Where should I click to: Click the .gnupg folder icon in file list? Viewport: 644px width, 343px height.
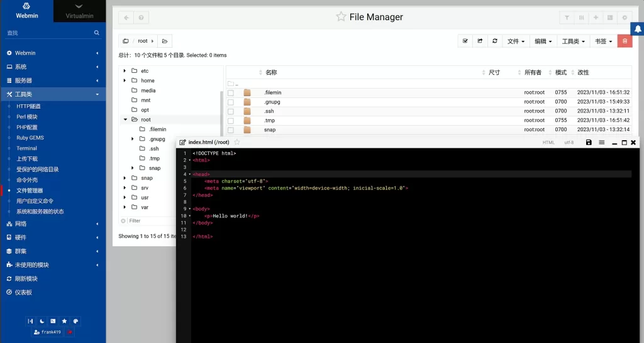tap(247, 102)
